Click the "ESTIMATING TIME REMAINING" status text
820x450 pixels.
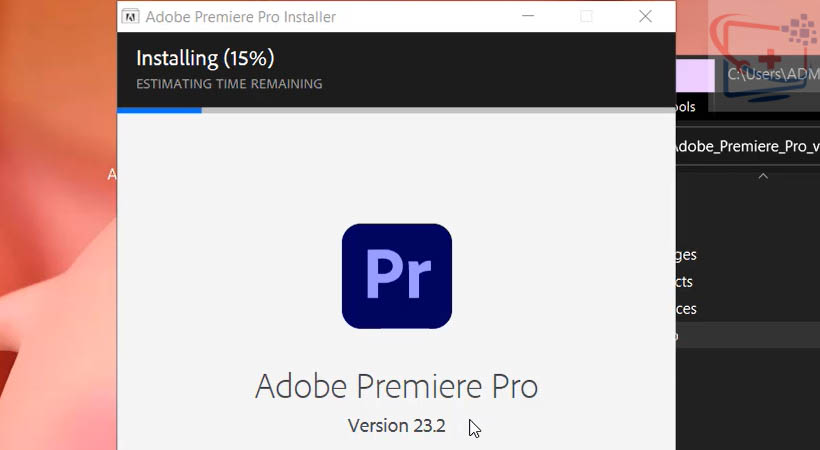(x=229, y=84)
